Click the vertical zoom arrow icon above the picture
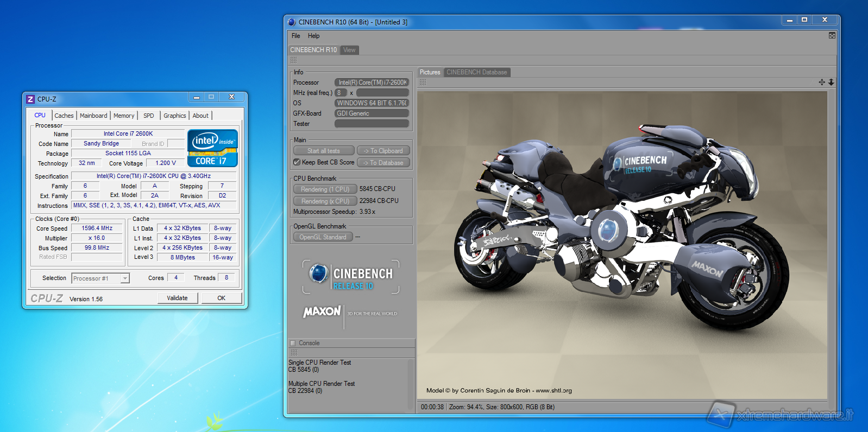The height and width of the screenshot is (432, 868). [831, 82]
